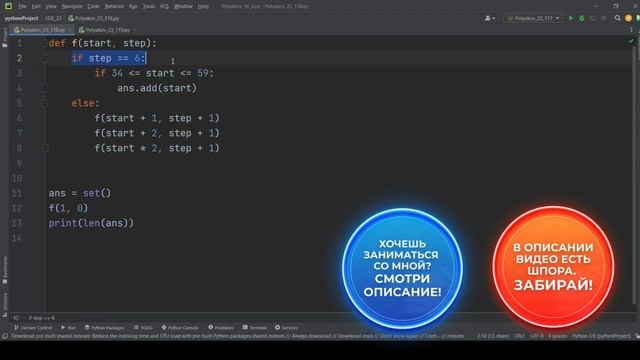Toggle fold marker on line 8
The image size is (640, 360).
click(45, 148)
